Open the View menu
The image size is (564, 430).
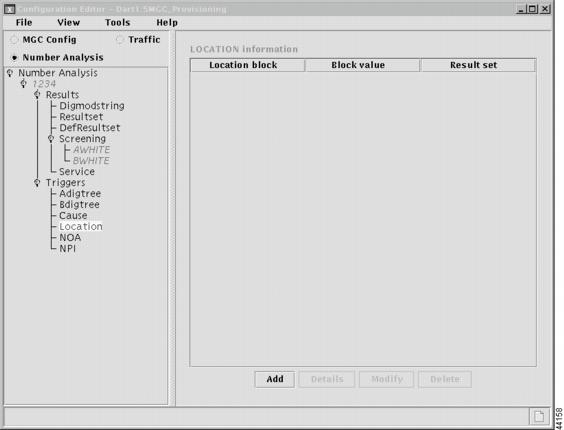click(68, 22)
